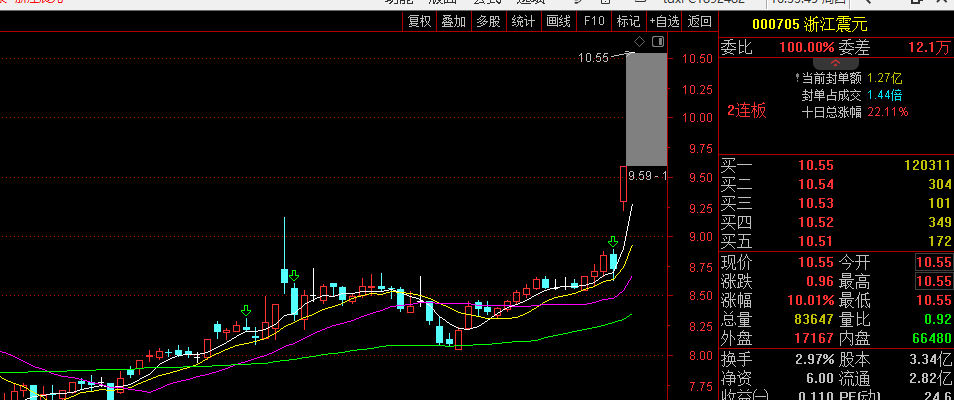Select the 买一 price 10.55
Viewport: 954px width, 400px height.
pyautogui.click(x=816, y=166)
